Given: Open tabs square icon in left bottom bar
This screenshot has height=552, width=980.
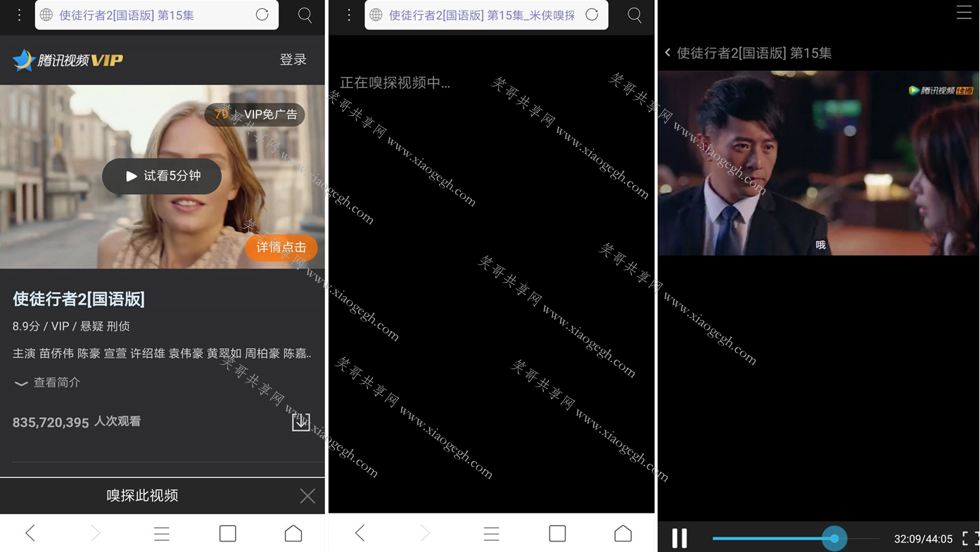Looking at the screenshot, I should (228, 533).
